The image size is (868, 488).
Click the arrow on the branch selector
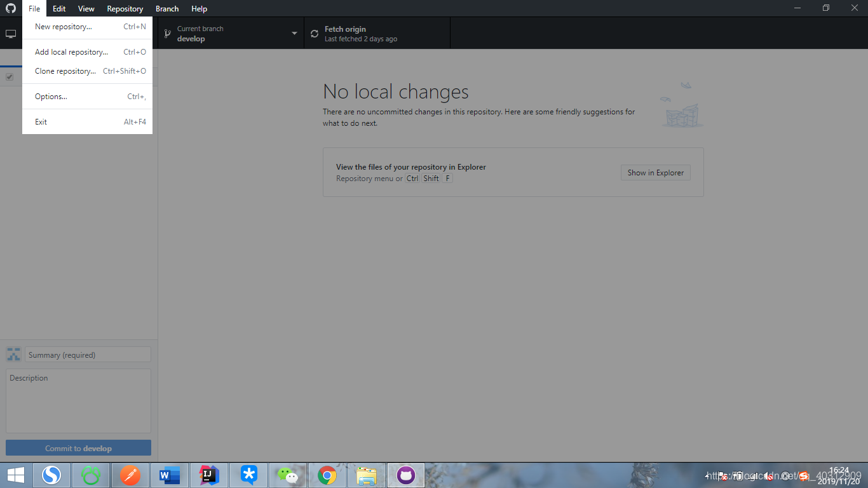[x=294, y=34]
